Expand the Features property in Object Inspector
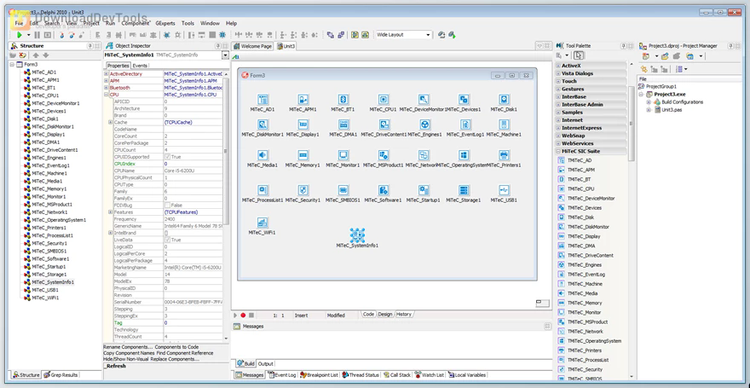The width and height of the screenshot is (750, 388). coord(110,212)
